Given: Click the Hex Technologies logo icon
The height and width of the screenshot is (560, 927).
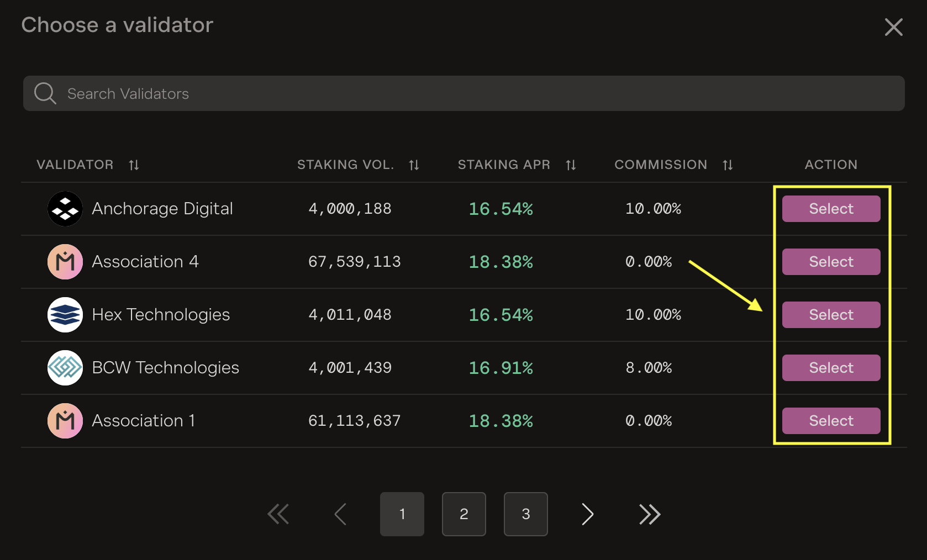Looking at the screenshot, I should pyautogui.click(x=65, y=315).
